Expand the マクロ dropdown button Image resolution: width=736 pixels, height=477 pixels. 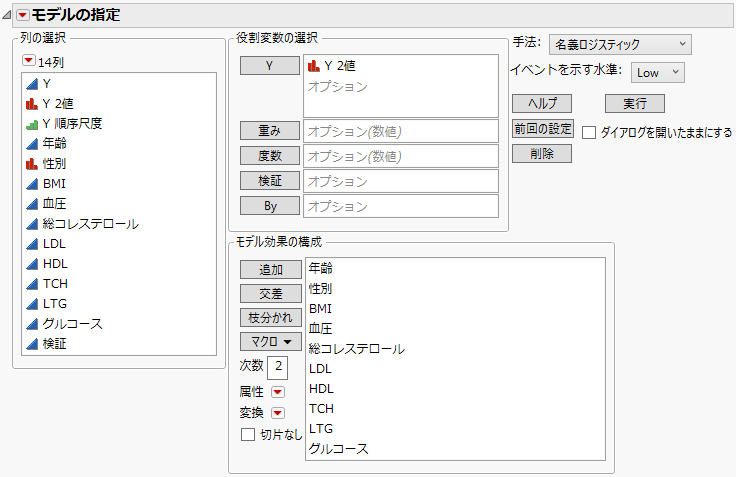point(271,341)
